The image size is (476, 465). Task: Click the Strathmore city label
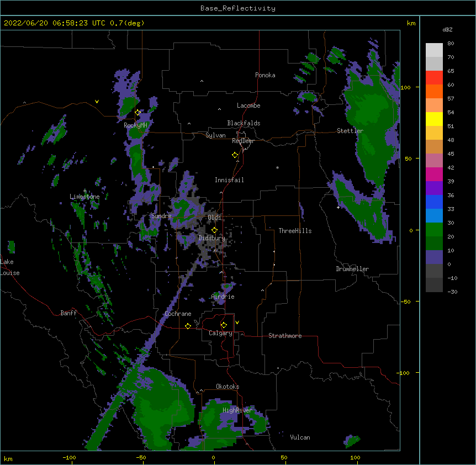point(285,336)
